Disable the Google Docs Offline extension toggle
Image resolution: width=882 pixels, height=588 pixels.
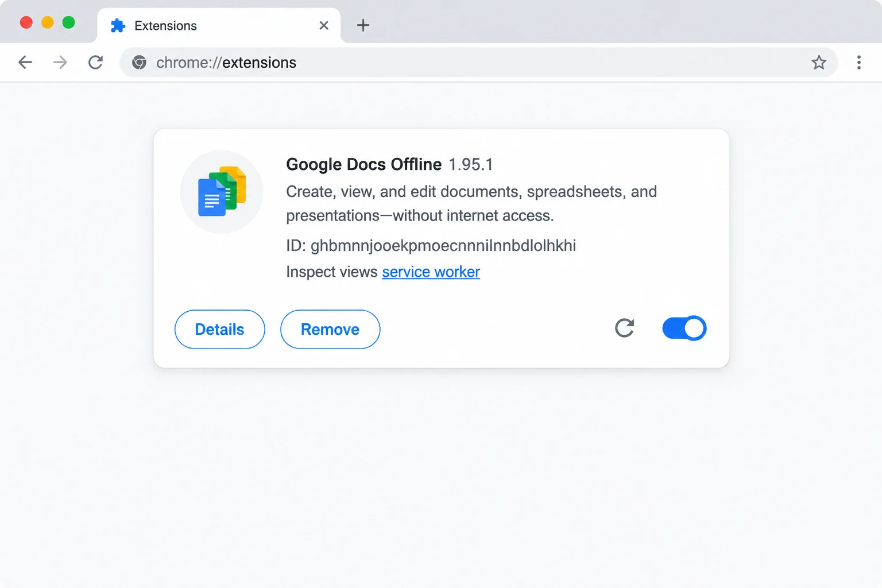[x=684, y=328]
